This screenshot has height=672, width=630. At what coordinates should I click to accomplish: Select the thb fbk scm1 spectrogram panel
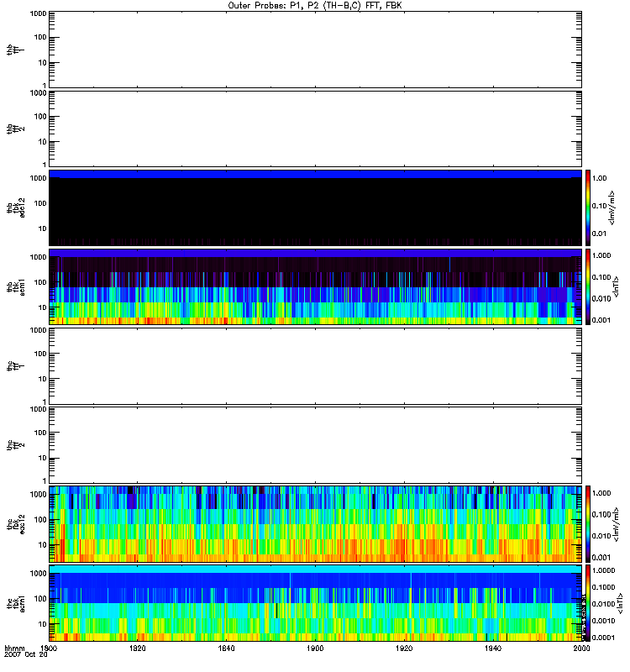[316, 286]
